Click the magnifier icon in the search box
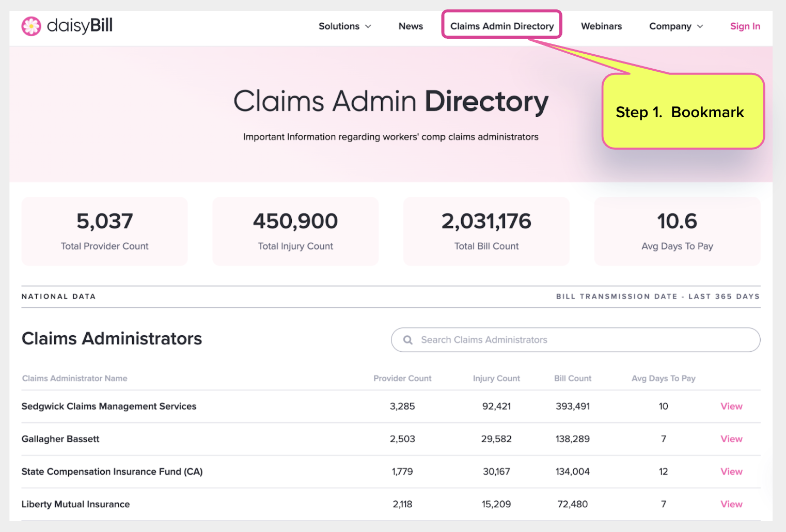The width and height of the screenshot is (786, 532). tap(408, 340)
